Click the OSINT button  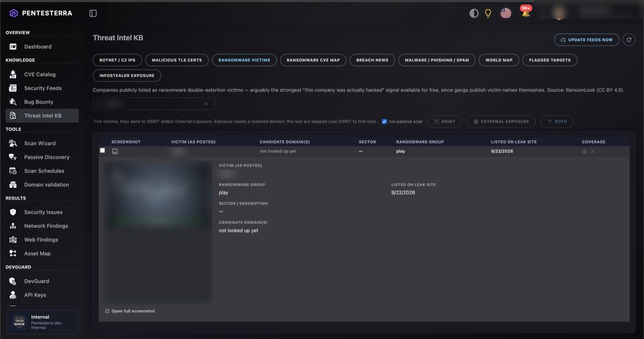[445, 122]
